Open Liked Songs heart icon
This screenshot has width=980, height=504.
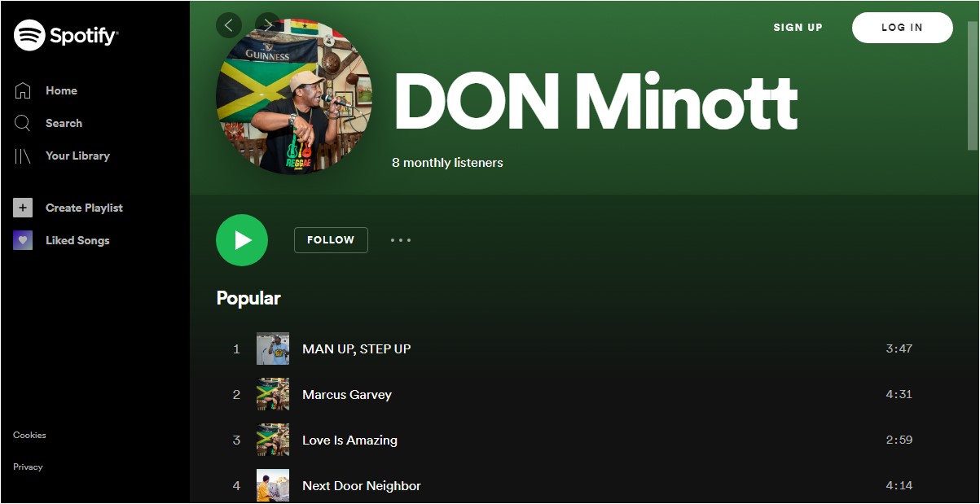[23, 240]
